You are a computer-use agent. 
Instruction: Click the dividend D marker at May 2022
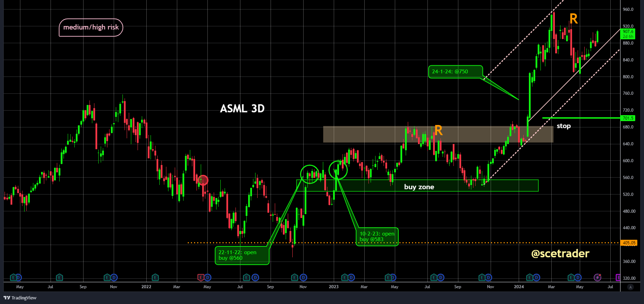point(208,278)
